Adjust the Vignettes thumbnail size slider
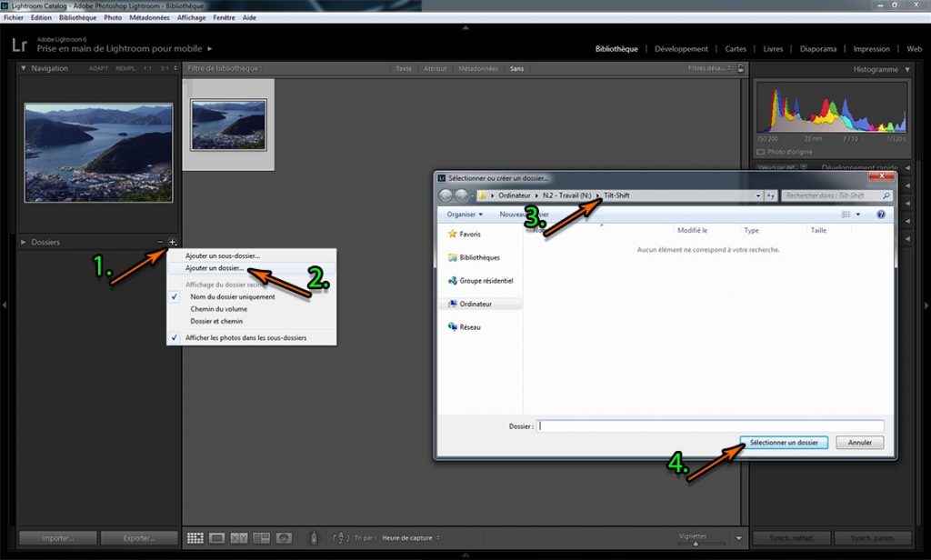Screen dimensions: 931x560 [696, 544]
